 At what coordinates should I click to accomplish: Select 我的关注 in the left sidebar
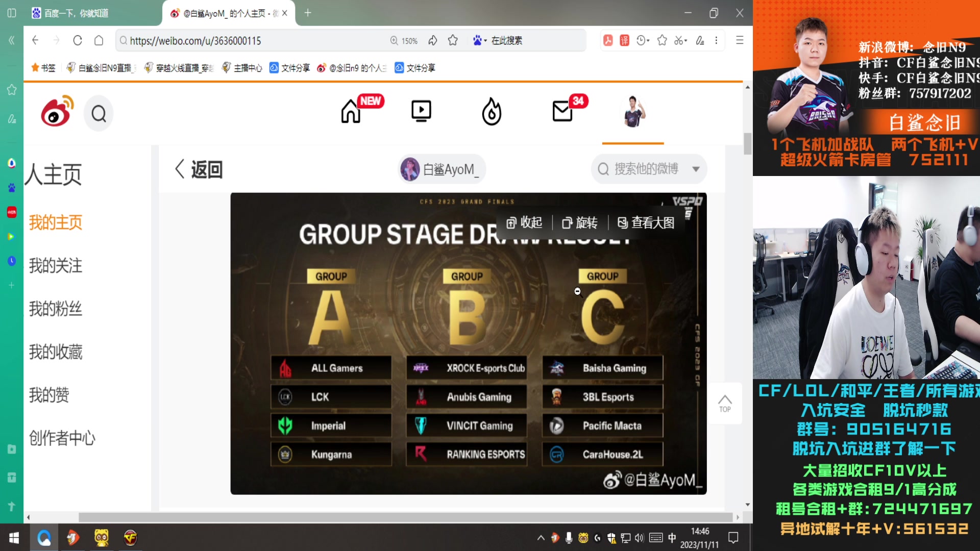(x=55, y=265)
